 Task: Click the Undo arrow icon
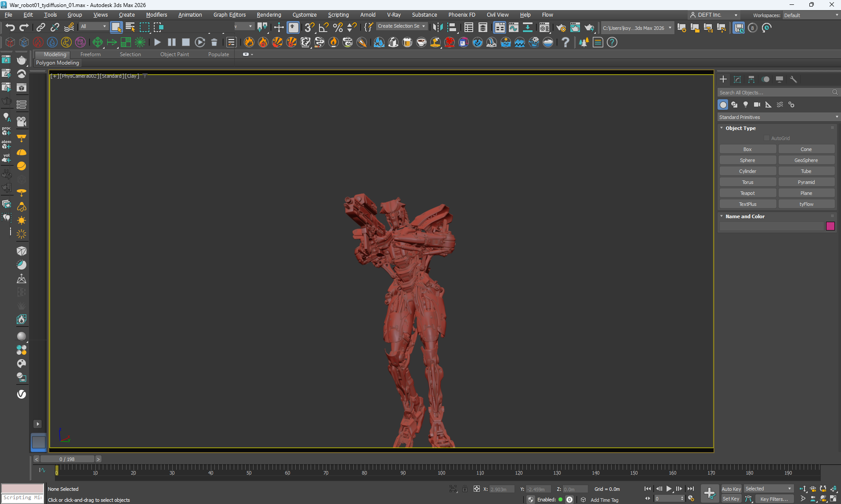pyautogui.click(x=10, y=27)
